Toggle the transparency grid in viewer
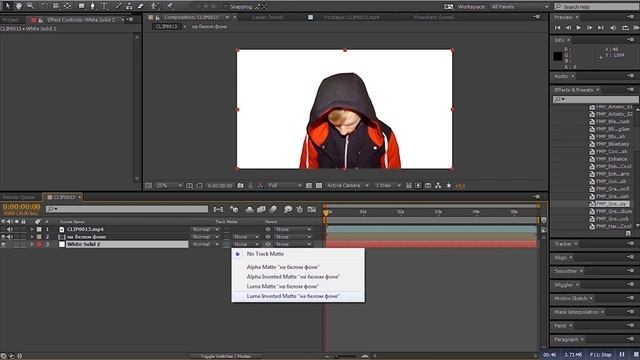 coord(319,186)
